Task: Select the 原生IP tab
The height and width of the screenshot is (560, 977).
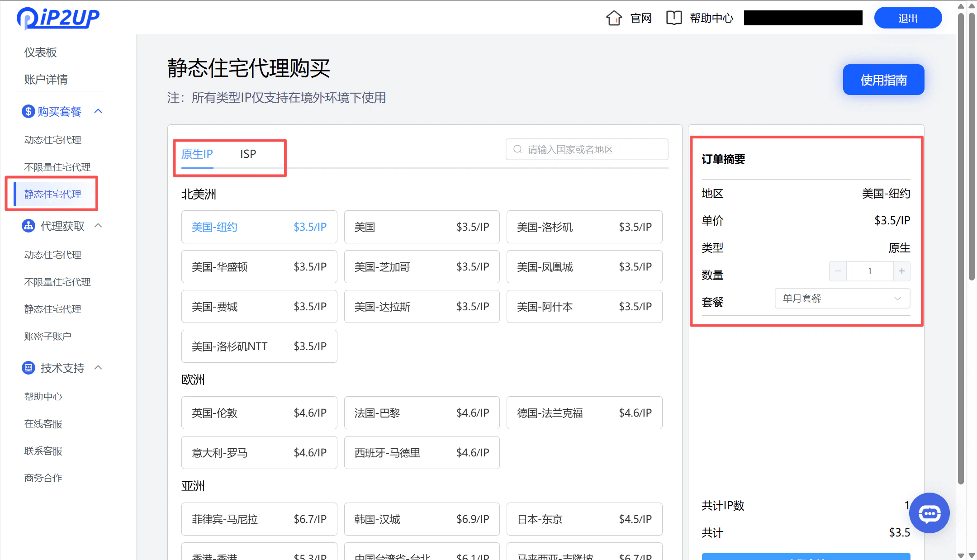Action: click(x=196, y=154)
